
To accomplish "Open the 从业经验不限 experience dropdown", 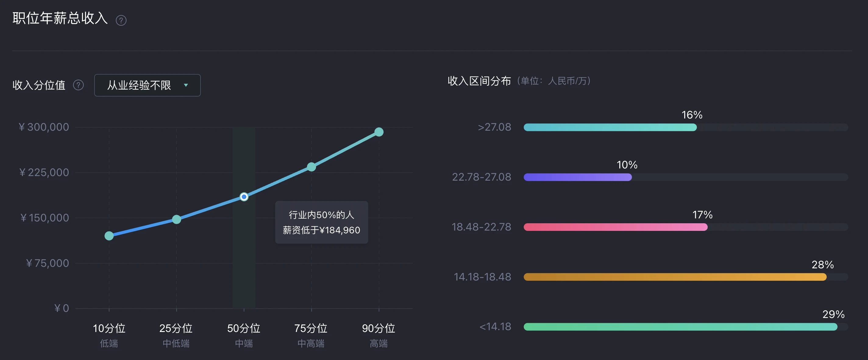I will point(147,85).
